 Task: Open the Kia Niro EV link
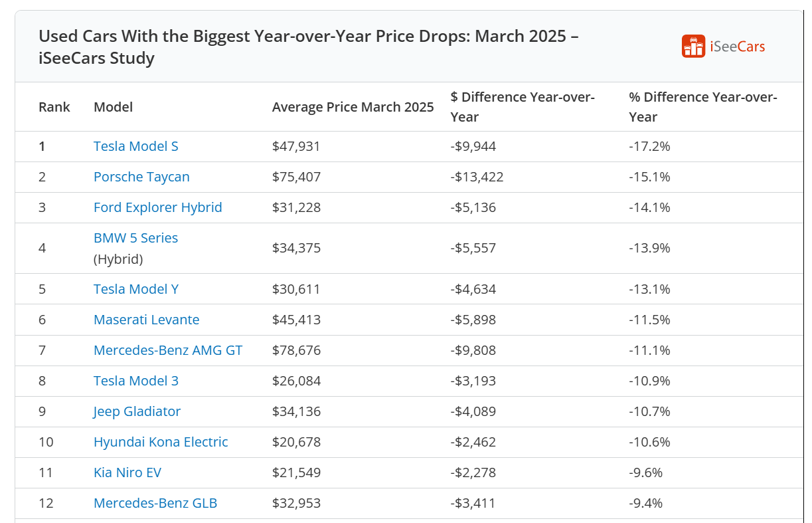(127, 472)
